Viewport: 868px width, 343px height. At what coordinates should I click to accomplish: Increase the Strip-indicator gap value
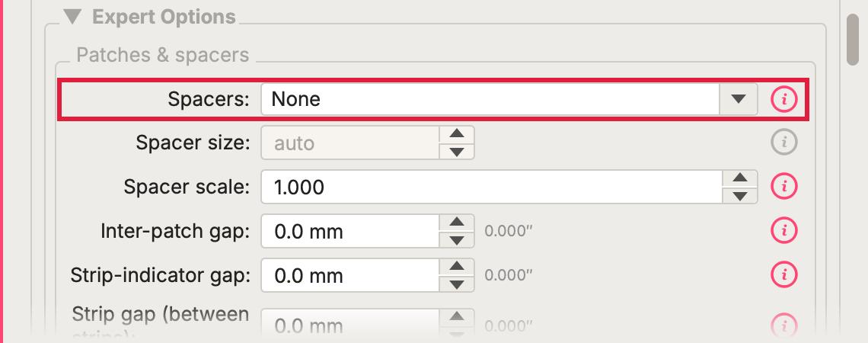pos(457,266)
